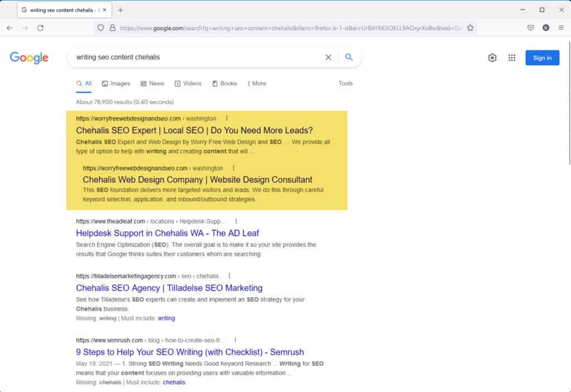Open 'Chehalis SEO Expert | Local SEO' result

pyautogui.click(x=195, y=130)
